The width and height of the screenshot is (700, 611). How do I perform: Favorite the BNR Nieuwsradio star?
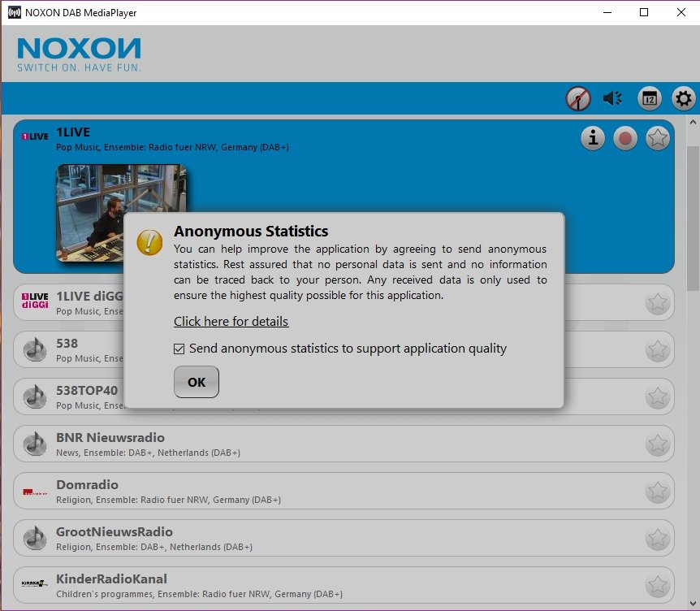click(658, 444)
